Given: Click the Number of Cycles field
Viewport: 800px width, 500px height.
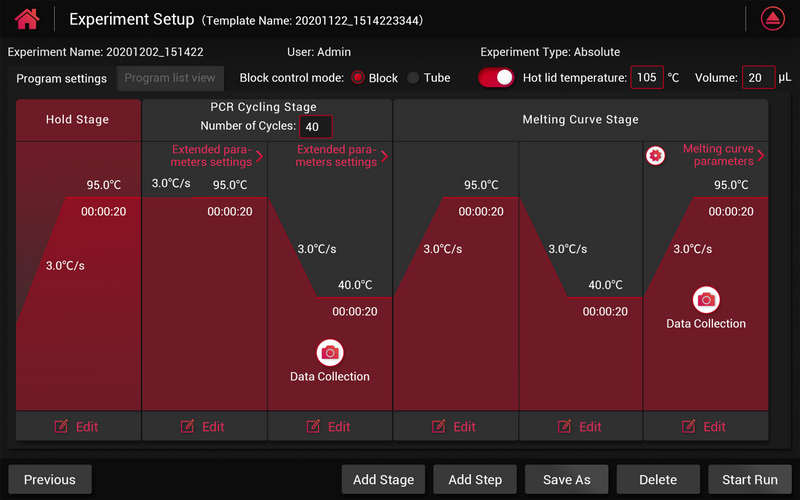Looking at the screenshot, I should click(316, 126).
